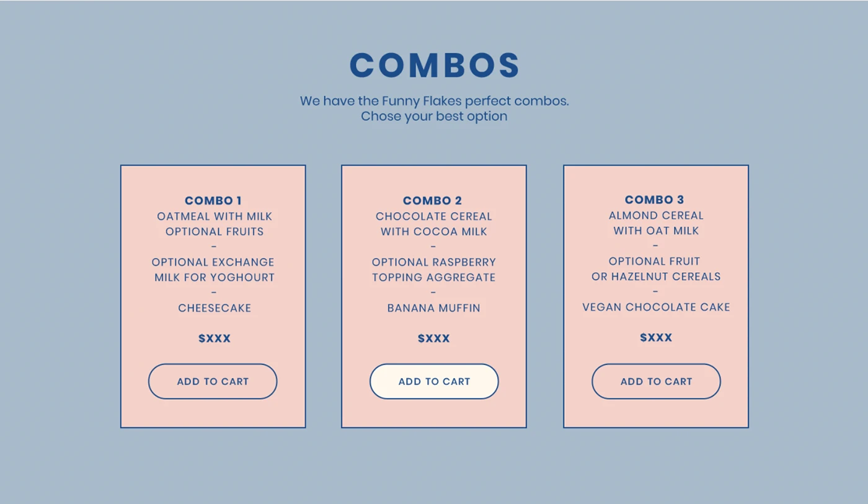Add Combo 3 to the cart

tap(656, 381)
